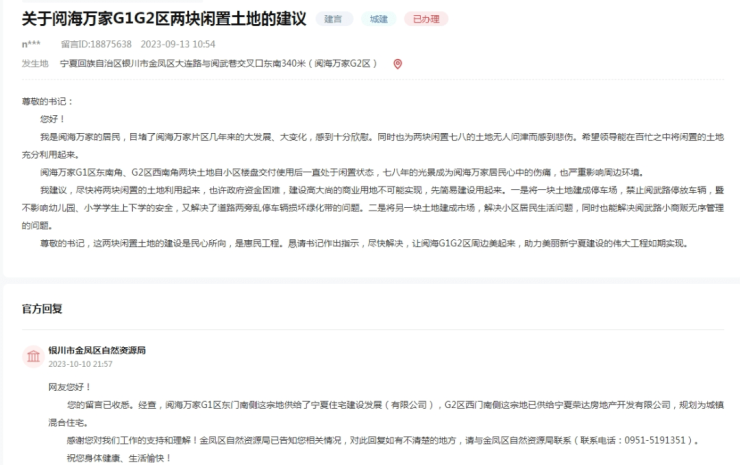740x465 pixels.
Task: Click the 已办理 status badge
Action: coord(426,19)
